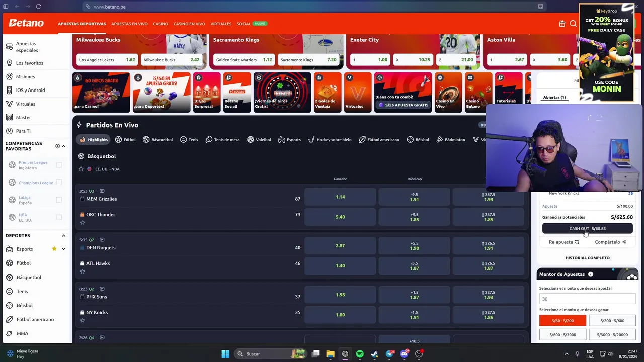Open Básquetbol in Deportes sidebar list

pyautogui.click(x=29, y=277)
